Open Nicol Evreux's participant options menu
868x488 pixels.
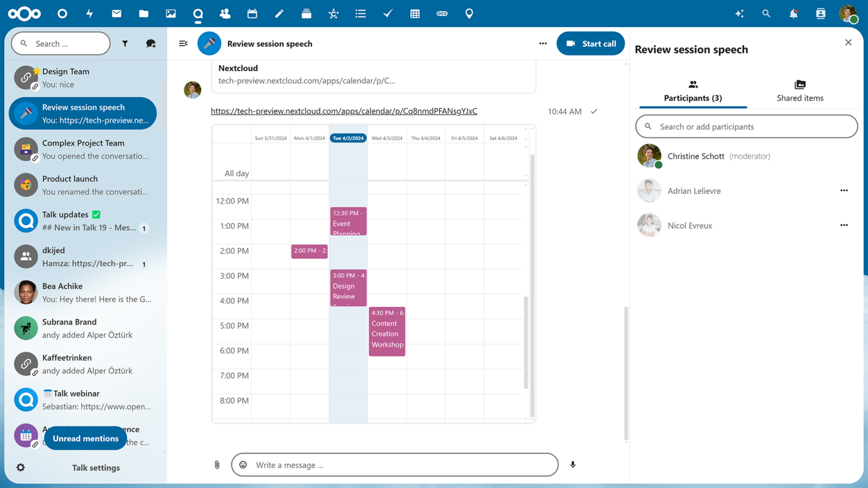(x=844, y=225)
